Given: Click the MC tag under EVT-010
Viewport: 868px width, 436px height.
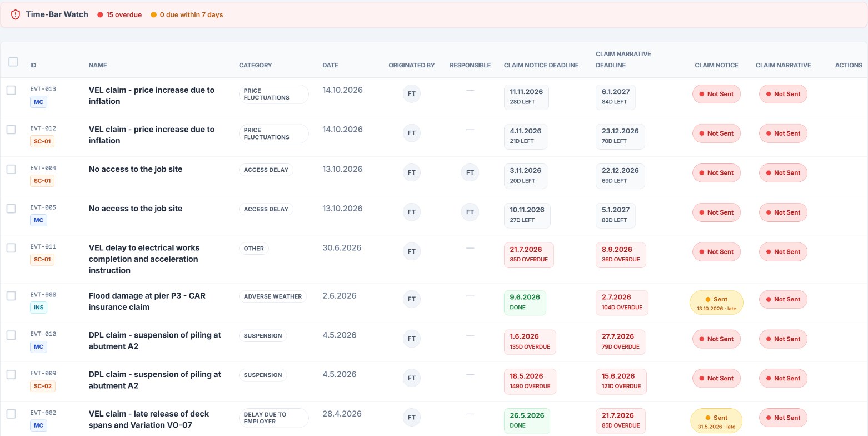Looking at the screenshot, I should click(38, 347).
